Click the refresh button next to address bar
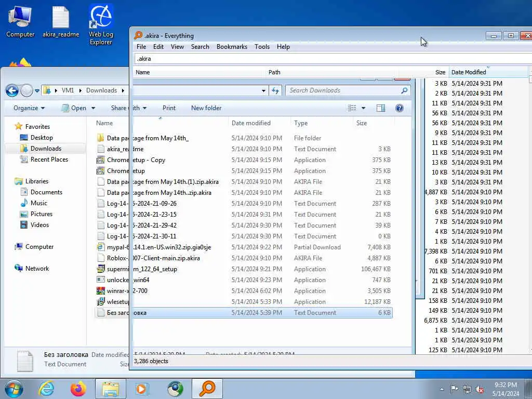The image size is (532, 399). tap(275, 90)
